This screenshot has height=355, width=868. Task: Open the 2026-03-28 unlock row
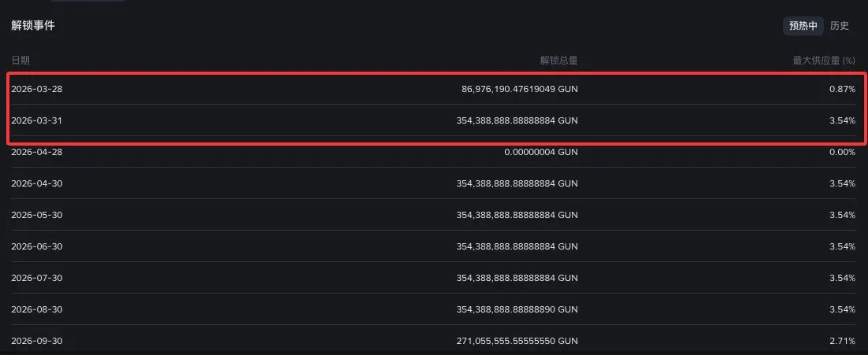pos(433,89)
